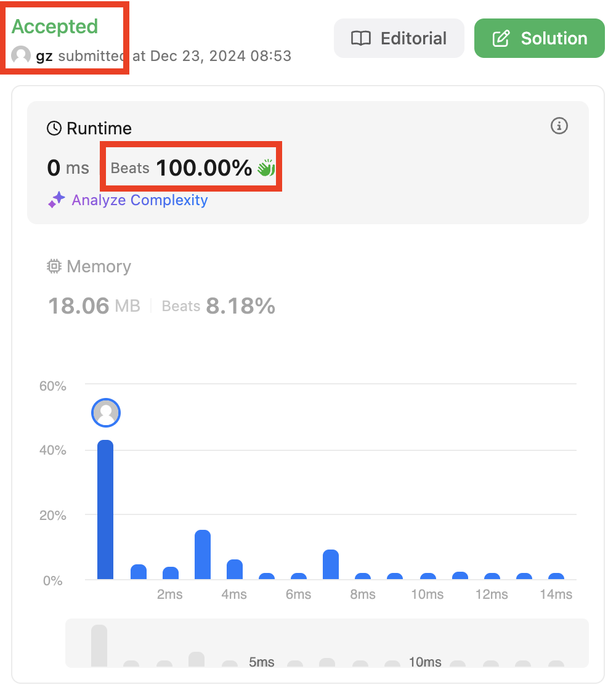Click the avatar marker above the chart bar
Screen dimensions: 616x690
point(105,413)
